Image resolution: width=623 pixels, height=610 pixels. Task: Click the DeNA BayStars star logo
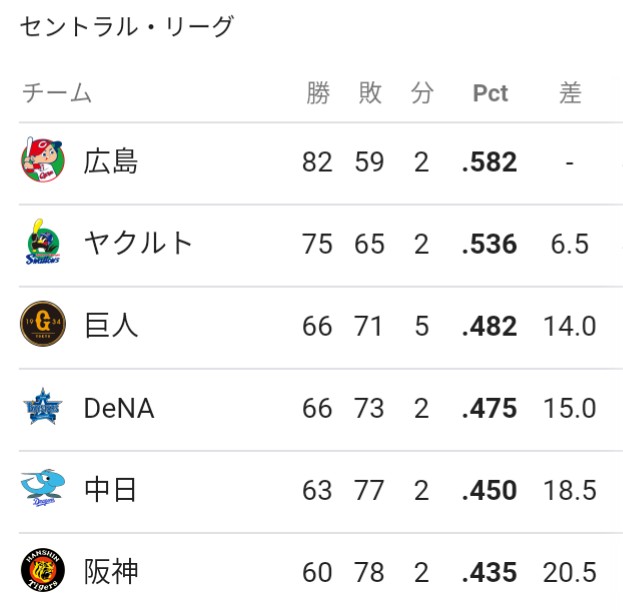click(43, 406)
